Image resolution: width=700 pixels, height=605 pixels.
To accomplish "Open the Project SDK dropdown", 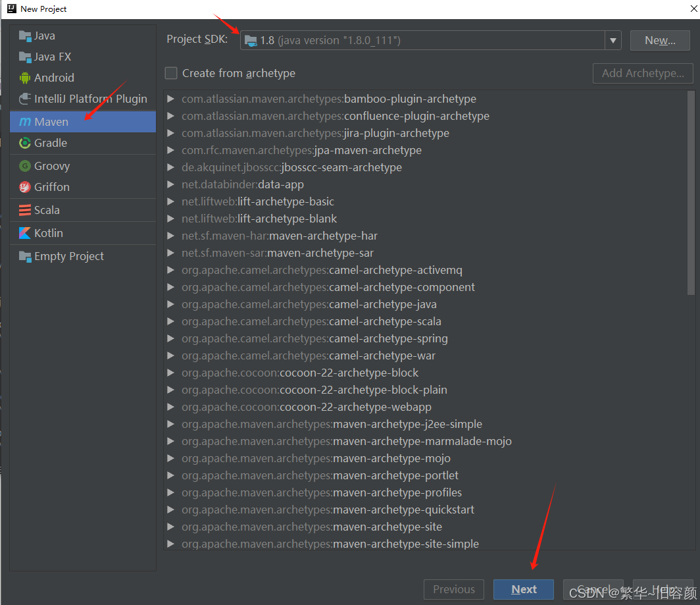I will 612,39.
